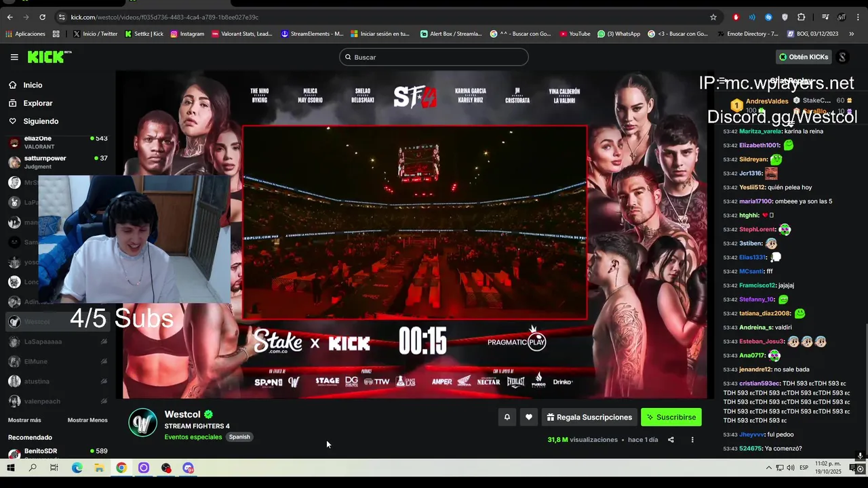868x488 pixels.
Task: Click Maritza_varela's username in chat
Action: coord(760,131)
